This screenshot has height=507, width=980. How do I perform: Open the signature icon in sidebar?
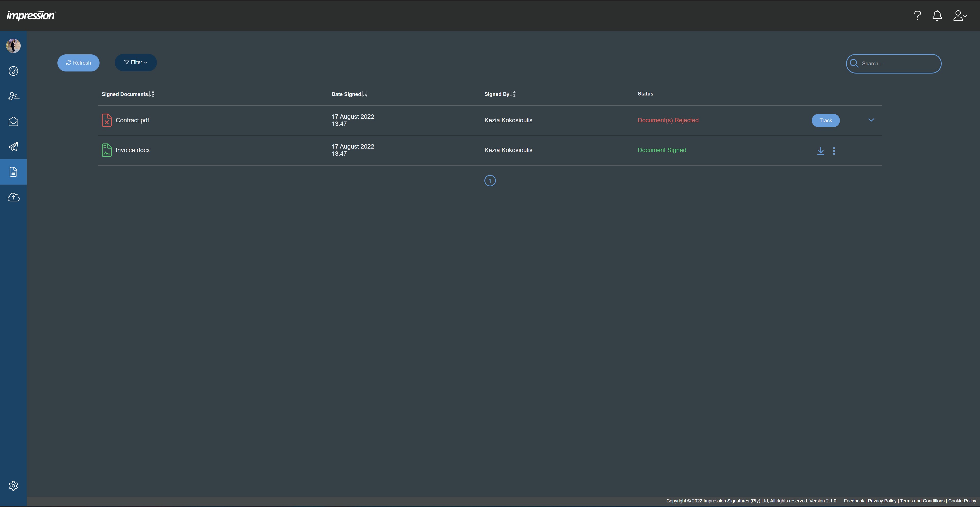point(13,96)
